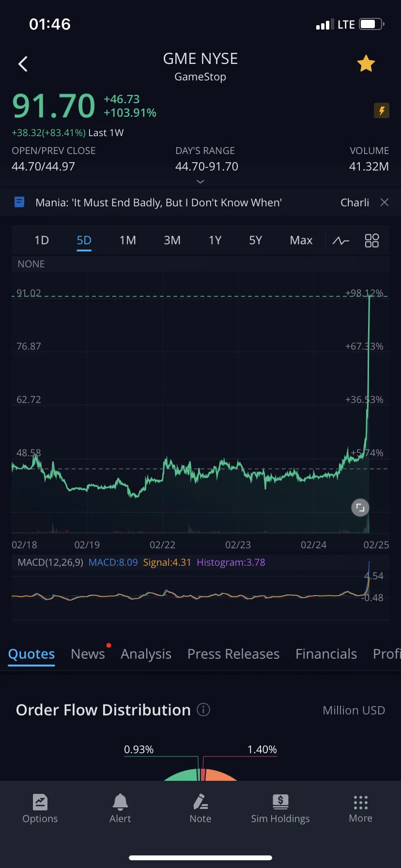
Task: Go back using the back arrow
Action: coord(23,64)
